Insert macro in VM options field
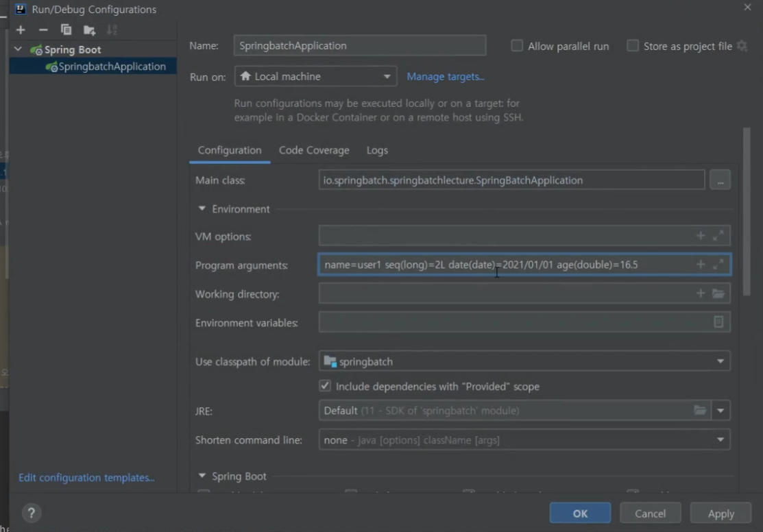The image size is (763, 532). click(701, 236)
